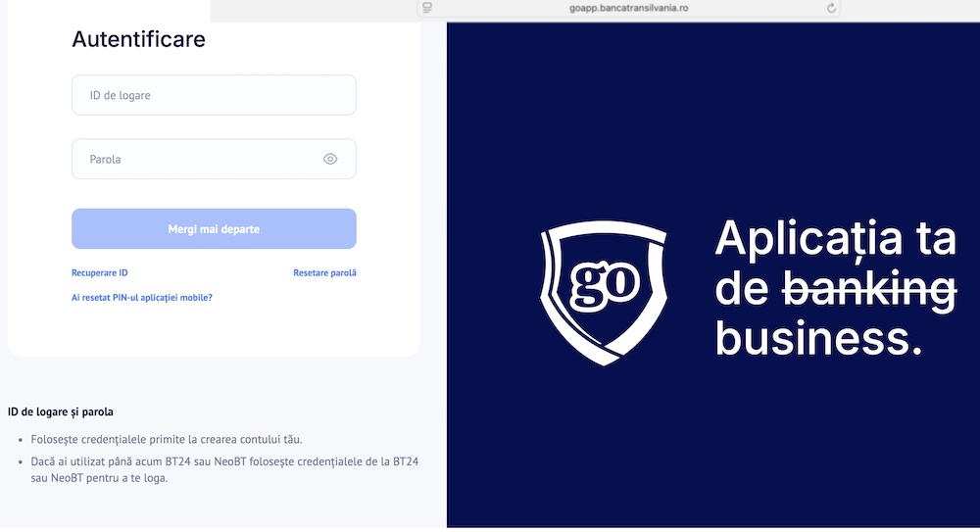980x532 pixels.
Task: Open the Recuperare ID link
Action: 100,273
